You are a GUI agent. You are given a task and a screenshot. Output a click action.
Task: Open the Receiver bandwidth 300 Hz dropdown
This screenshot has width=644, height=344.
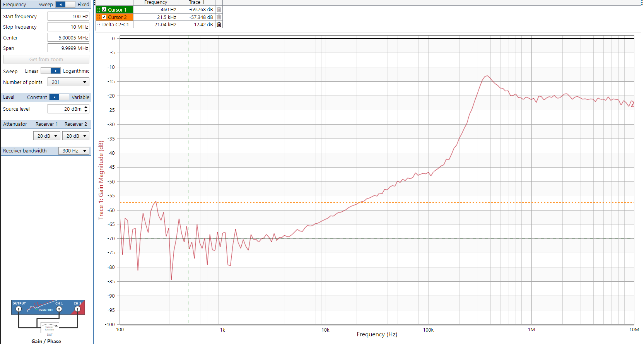pyautogui.click(x=74, y=151)
